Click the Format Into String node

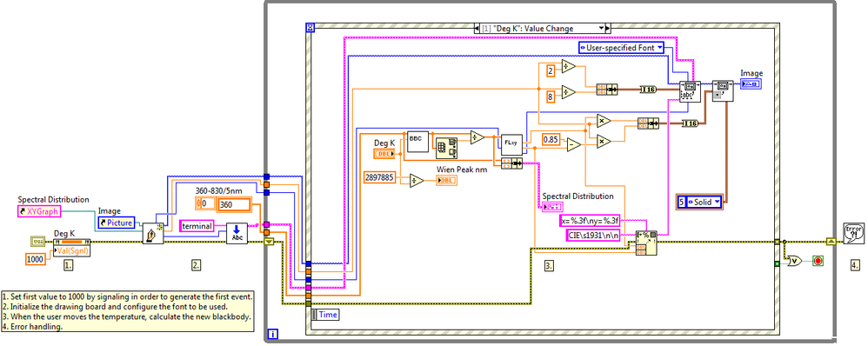tap(646, 243)
